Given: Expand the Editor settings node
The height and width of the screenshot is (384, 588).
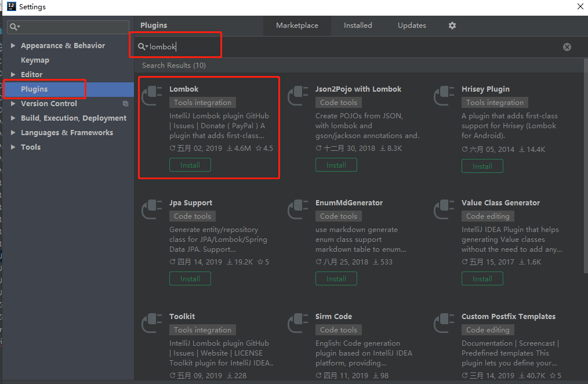Looking at the screenshot, I should 13,74.
